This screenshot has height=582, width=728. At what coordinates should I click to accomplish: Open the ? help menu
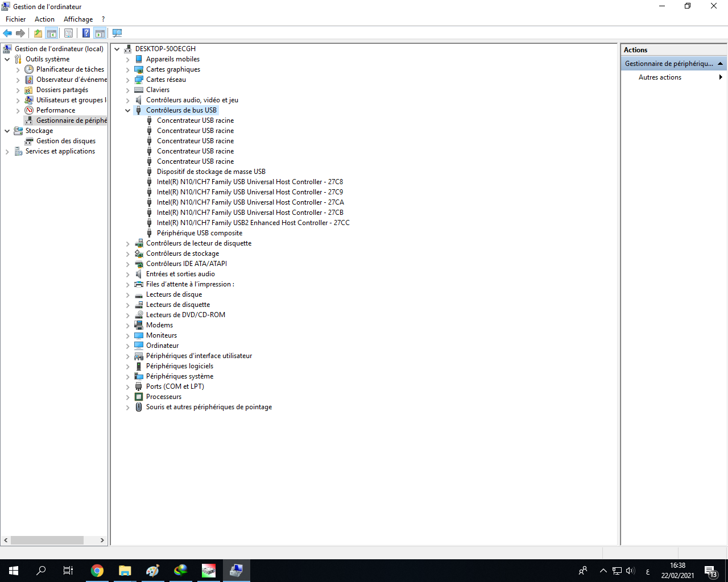pos(103,19)
